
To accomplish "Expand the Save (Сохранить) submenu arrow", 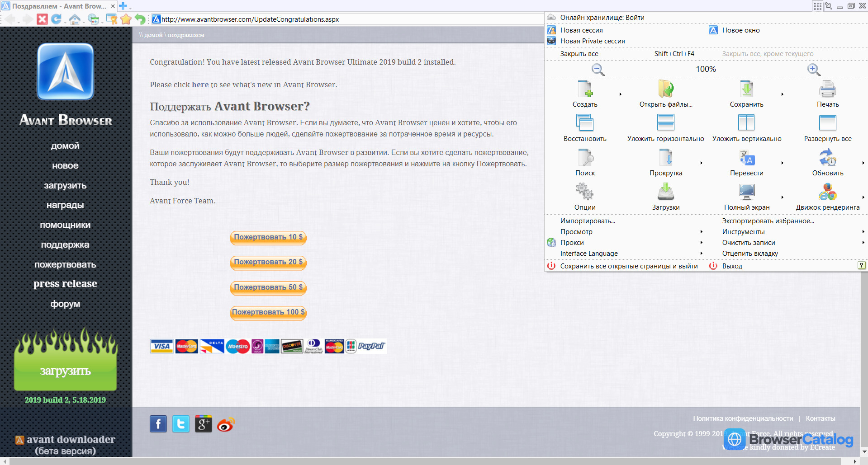I will point(782,94).
